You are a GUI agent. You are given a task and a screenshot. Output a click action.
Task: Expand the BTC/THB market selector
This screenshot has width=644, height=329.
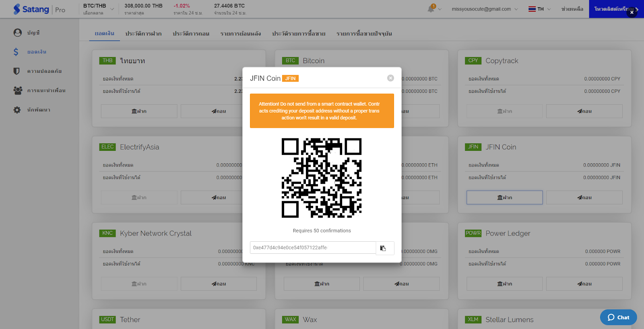tap(99, 9)
